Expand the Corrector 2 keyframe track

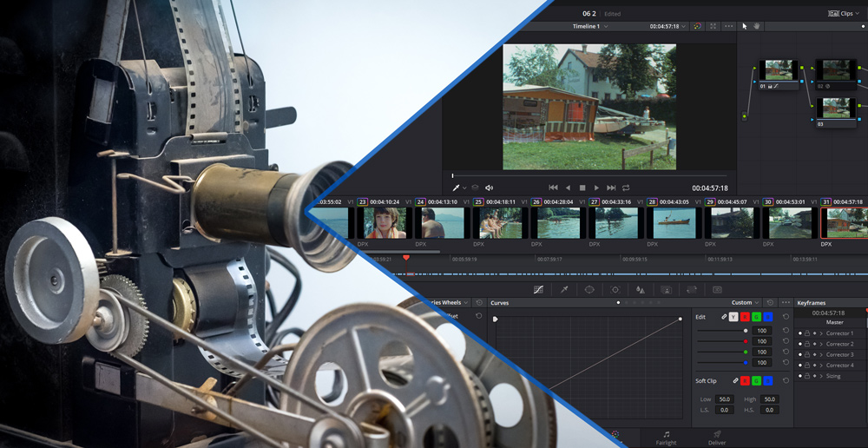pyautogui.click(x=821, y=344)
